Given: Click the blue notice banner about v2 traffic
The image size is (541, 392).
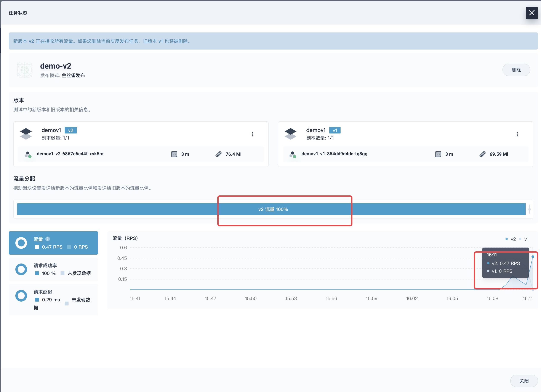Looking at the screenshot, I should (273, 41).
